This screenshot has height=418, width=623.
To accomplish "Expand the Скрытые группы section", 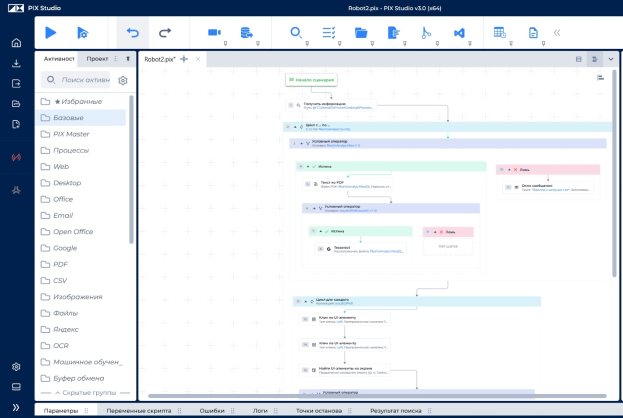I will 85,393.
